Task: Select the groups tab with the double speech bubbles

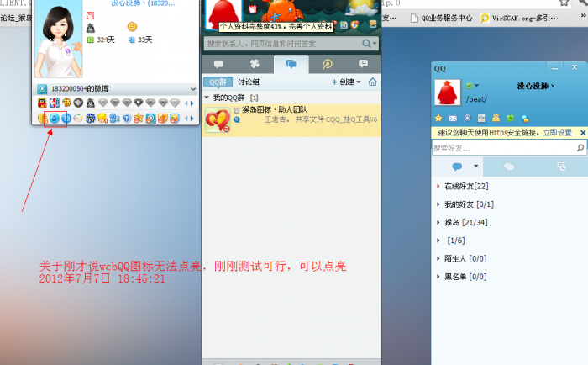Action: point(291,64)
